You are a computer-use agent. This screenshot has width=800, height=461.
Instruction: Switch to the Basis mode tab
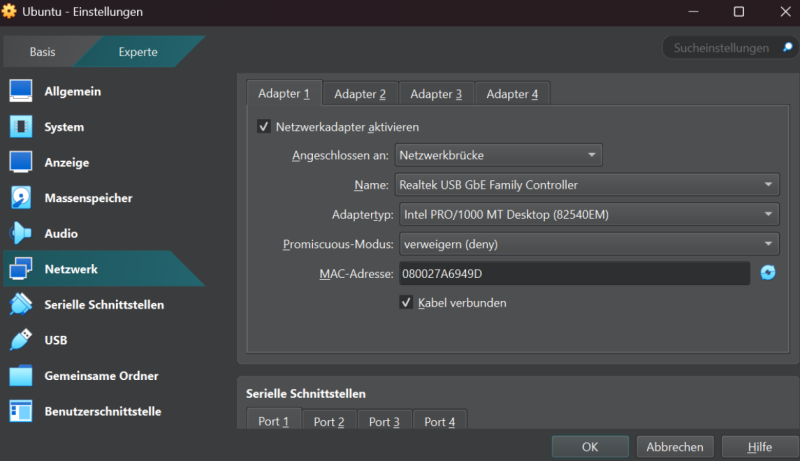(42, 52)
